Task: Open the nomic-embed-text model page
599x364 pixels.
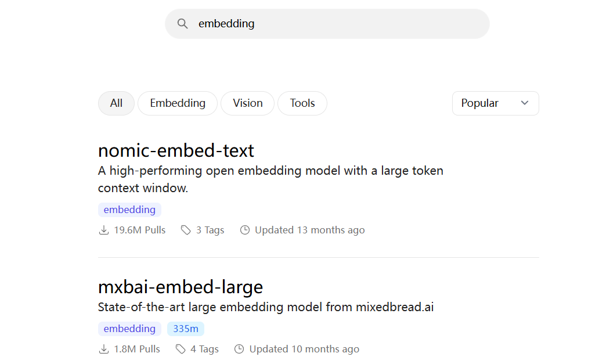Action: point(176,150)
